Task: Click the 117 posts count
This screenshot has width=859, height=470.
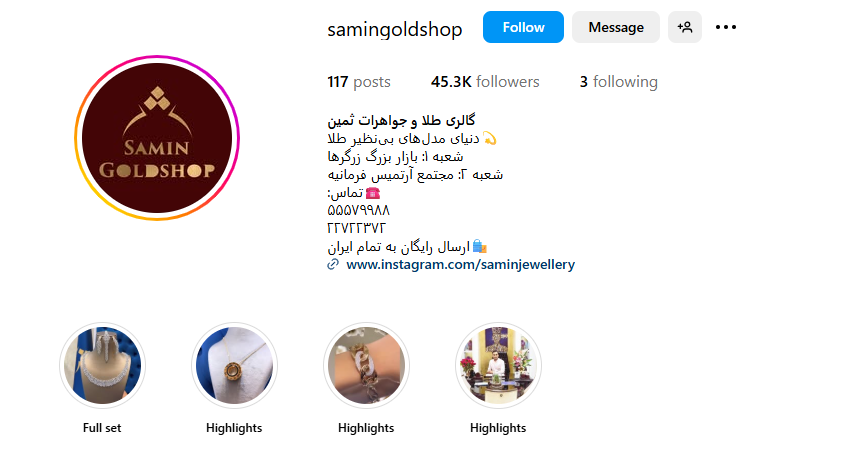Action: point(359,82)
